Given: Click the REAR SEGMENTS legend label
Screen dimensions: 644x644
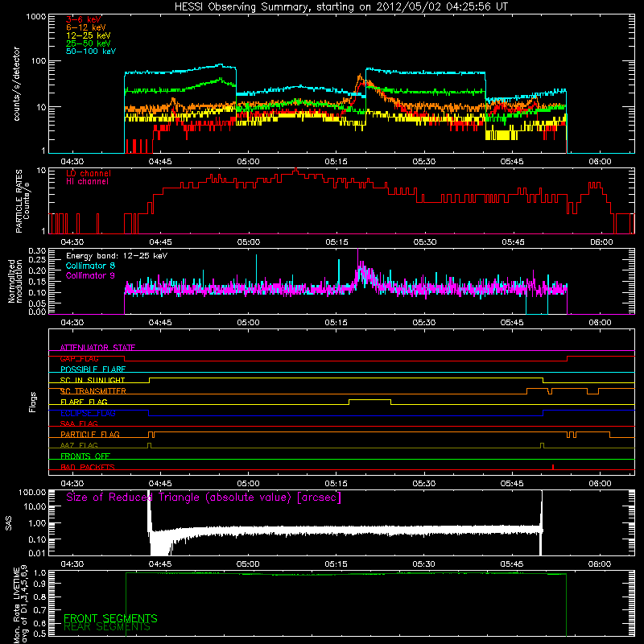Looking at the screenshot, I should (107, 627).
